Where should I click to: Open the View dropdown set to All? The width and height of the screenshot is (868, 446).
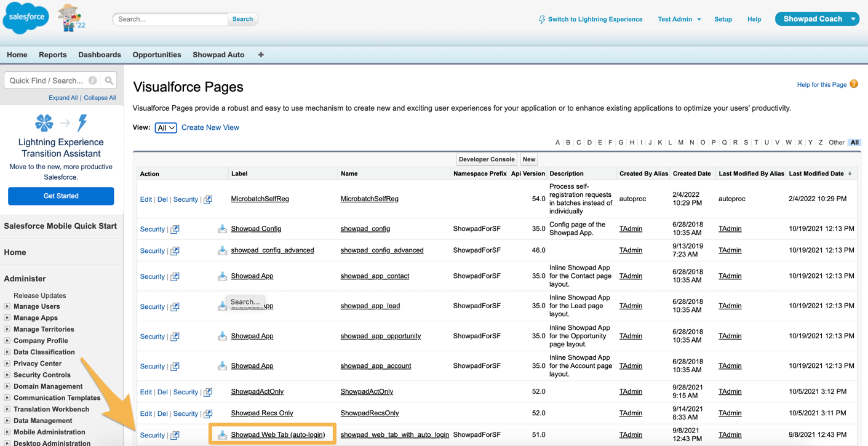[165, 128]
